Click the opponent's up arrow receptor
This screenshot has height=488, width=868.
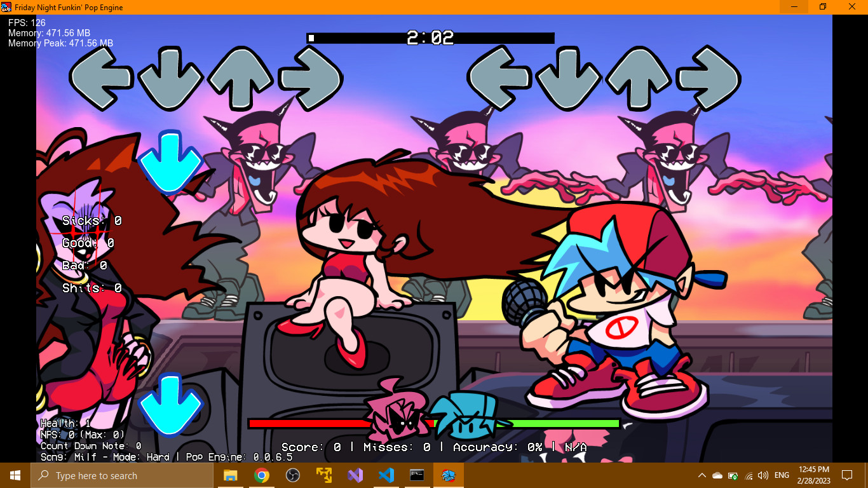(240, 78)
